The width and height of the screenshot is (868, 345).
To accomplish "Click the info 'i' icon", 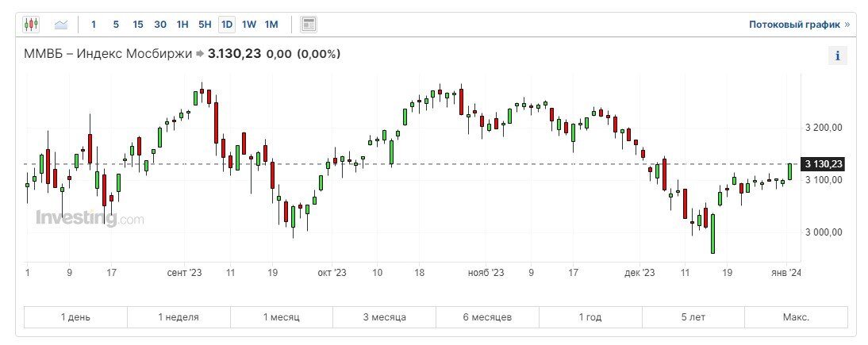I will point(838,56).
